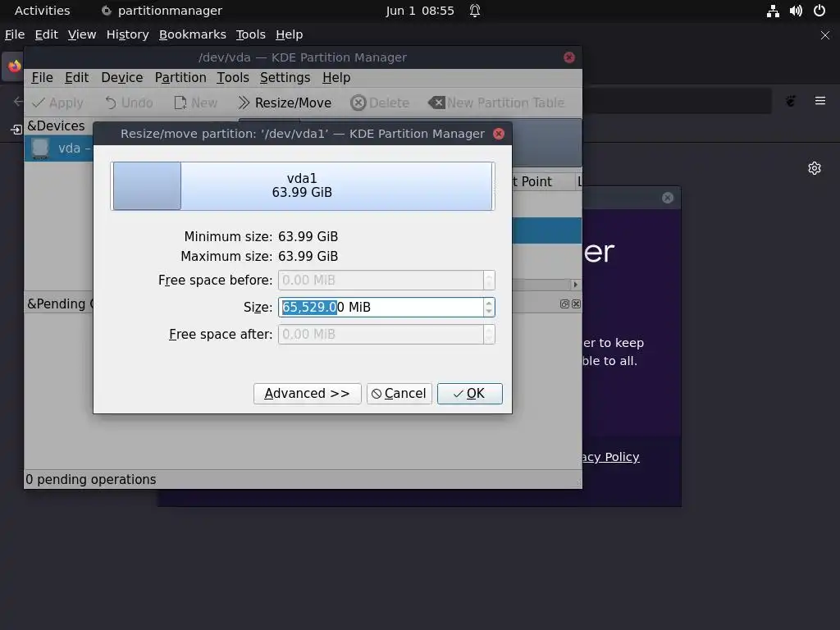Select the vda1 partition bar graphic

click(302, 186)
